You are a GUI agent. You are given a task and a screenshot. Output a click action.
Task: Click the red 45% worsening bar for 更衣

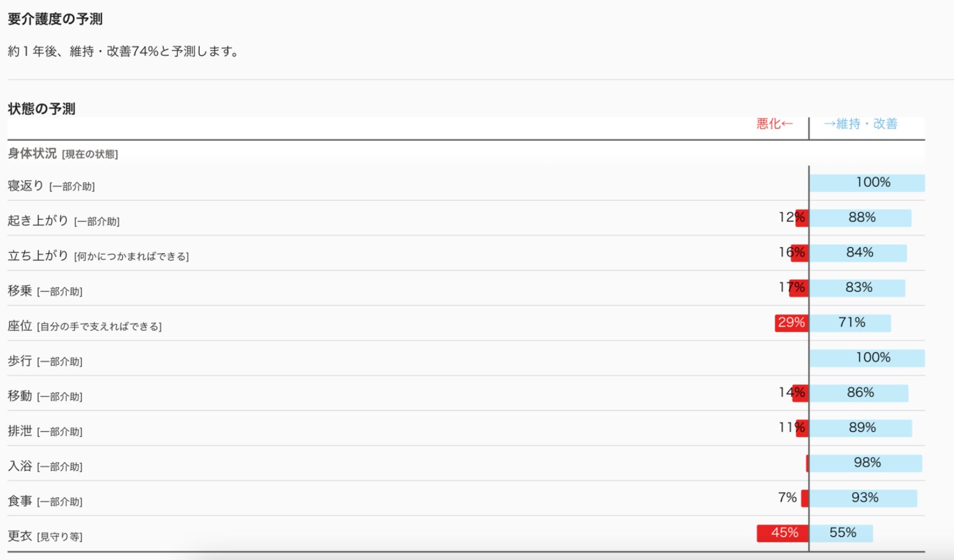click(783, 533)
